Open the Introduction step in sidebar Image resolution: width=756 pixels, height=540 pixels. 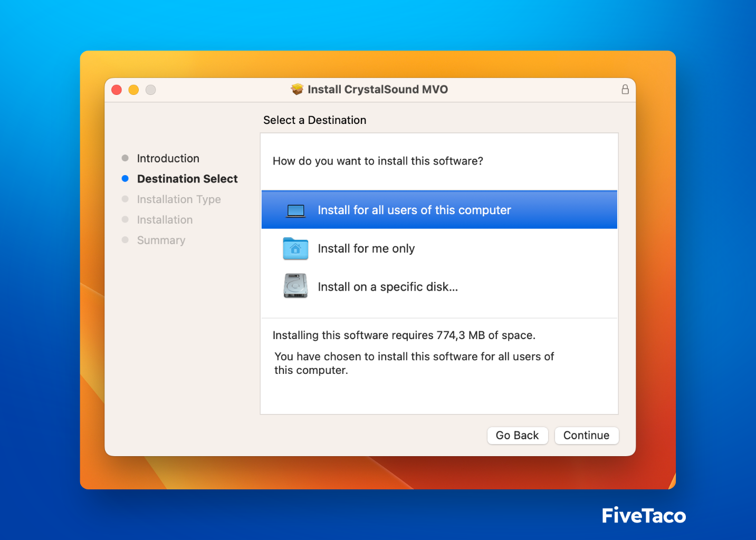click(168, 158)
